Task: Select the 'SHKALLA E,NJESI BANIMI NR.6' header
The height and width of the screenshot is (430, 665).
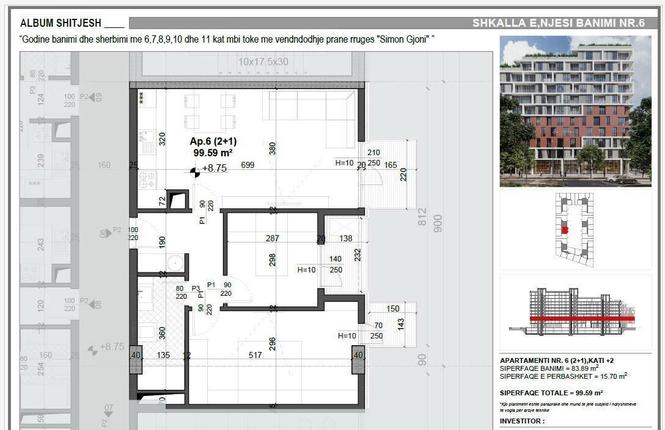Action: point(559,23)
